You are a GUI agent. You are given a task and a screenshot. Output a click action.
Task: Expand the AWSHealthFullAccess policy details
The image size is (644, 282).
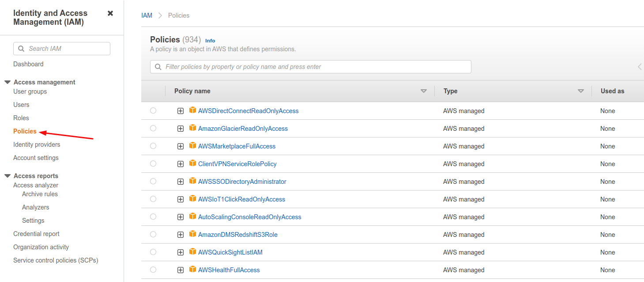(181, 270)
